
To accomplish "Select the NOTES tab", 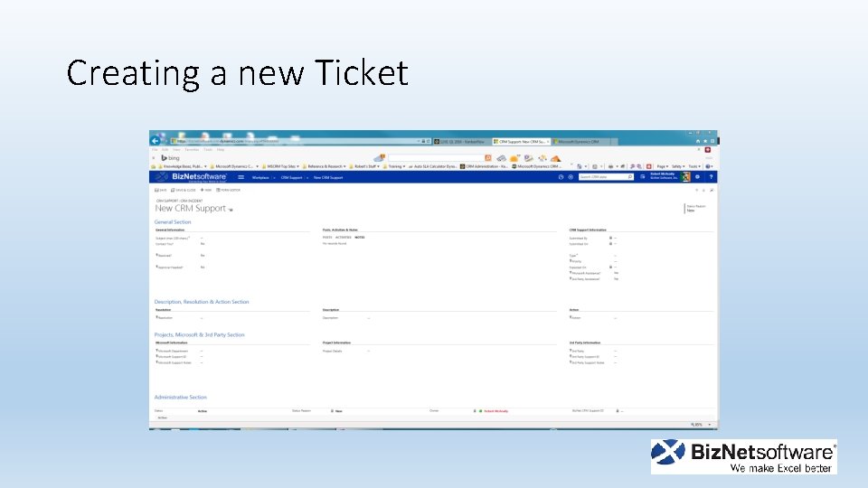I will pyautogui.click(x=360, y=238).
